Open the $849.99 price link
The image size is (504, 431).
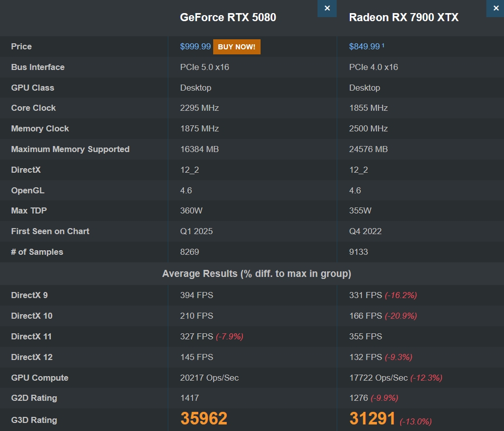coord(364,46)
